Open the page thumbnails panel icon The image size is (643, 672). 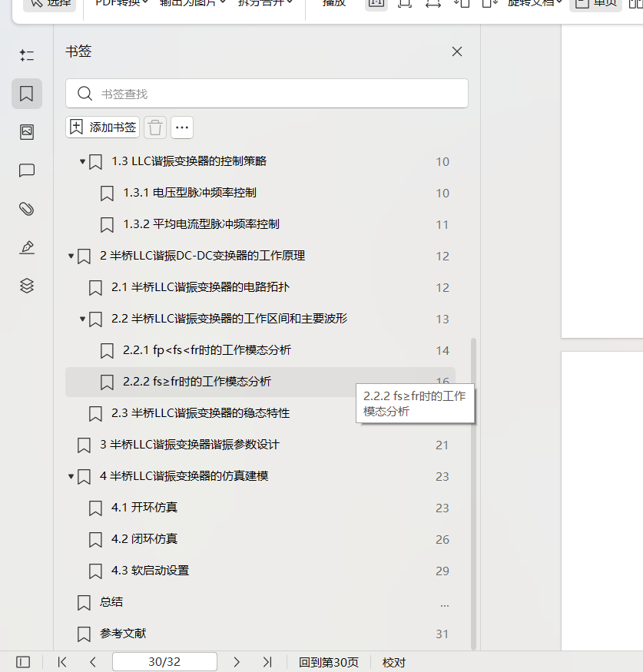tap(27, 132)
